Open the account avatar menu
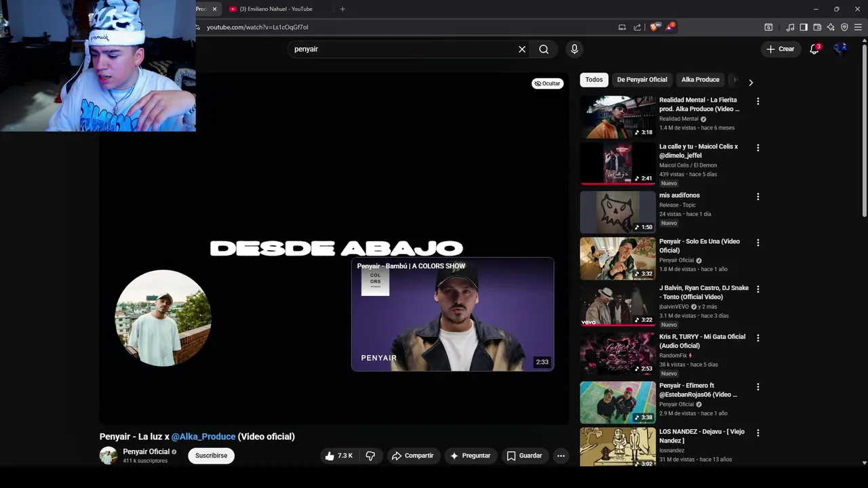 point(841,49)
